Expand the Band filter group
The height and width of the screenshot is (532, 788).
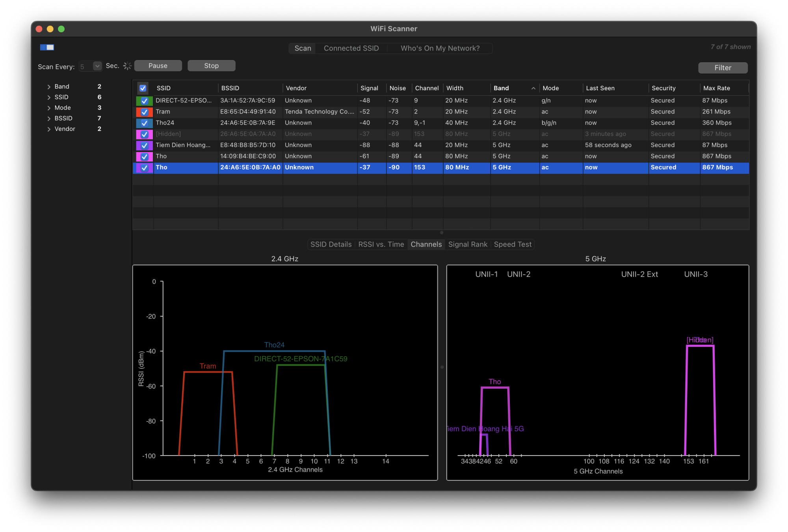49,87
